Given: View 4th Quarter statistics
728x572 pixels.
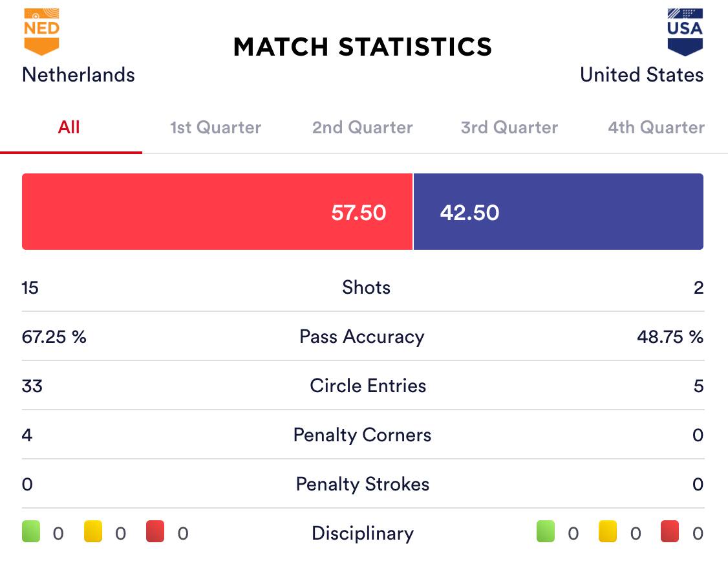Looking at the screenshot, I should tap(656, 127).
